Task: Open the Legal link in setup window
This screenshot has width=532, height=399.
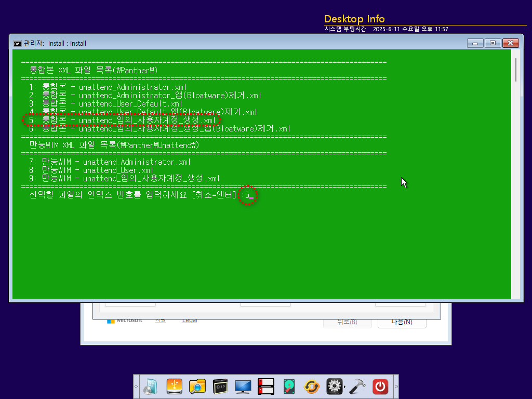Action: tap(190, 320)
